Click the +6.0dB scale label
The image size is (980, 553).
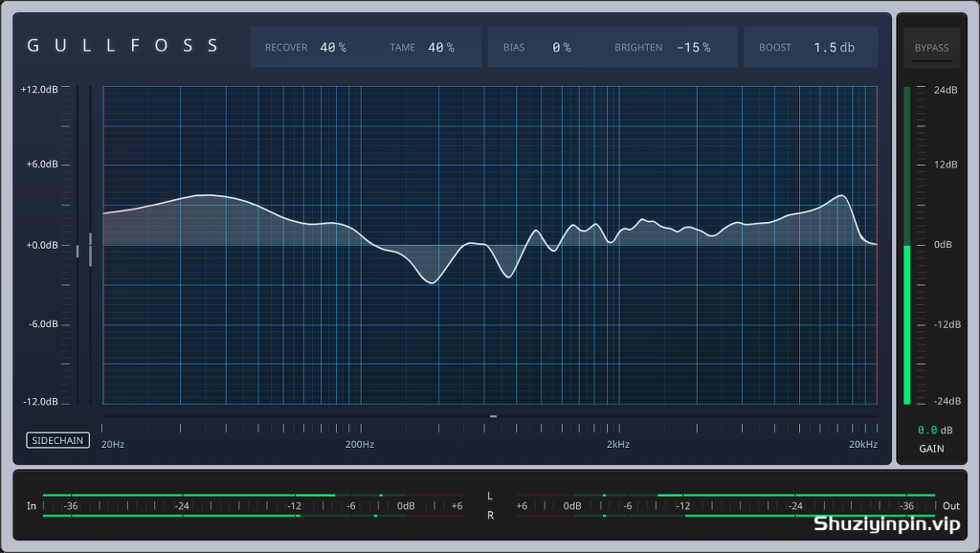pos(42,164)
